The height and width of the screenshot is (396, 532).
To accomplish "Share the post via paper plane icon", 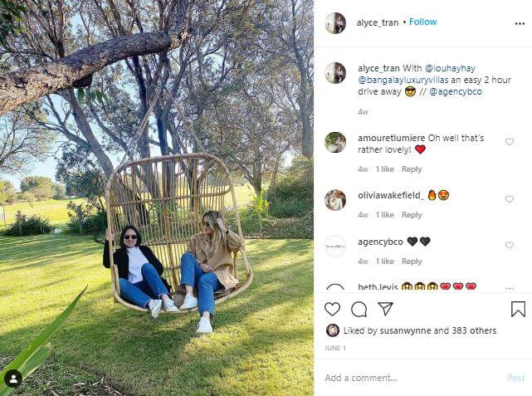I will coord(385,309).
